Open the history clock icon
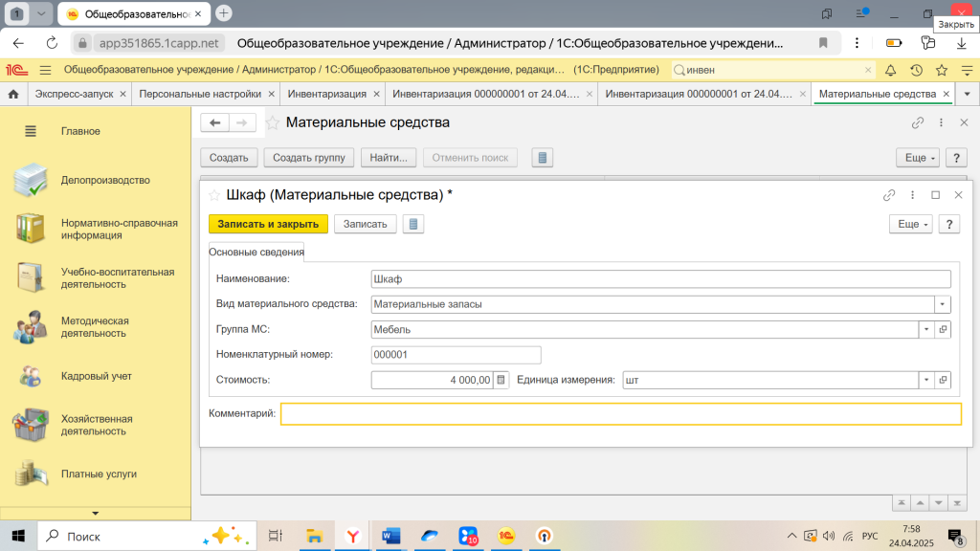Viewport: 980px width, 551px height. coord(916,70)
